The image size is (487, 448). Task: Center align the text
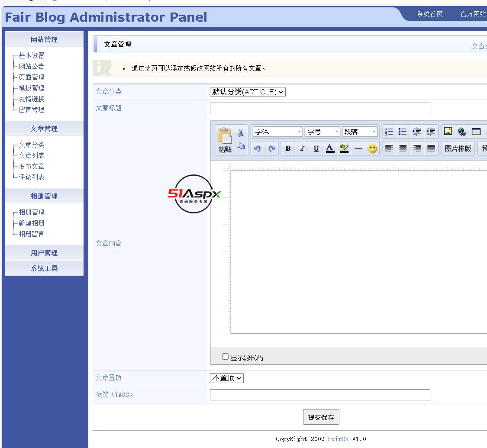pos(403,148)
